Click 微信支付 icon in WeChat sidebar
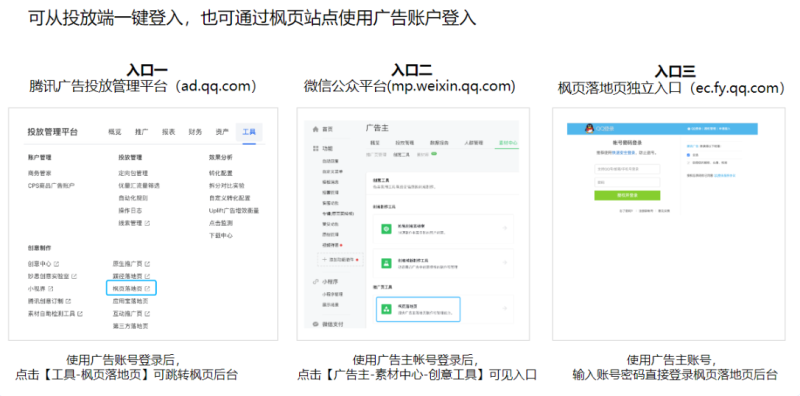800x396 pixels. point(315,324)
